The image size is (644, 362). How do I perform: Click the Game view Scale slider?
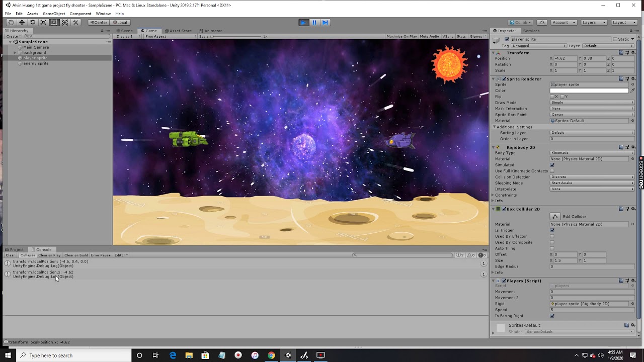click(x=236, y=36)
